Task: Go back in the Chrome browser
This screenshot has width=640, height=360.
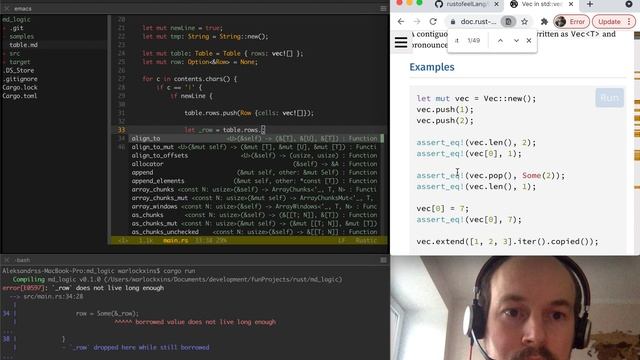Action: pyautogui.click(x=401, y=22)
